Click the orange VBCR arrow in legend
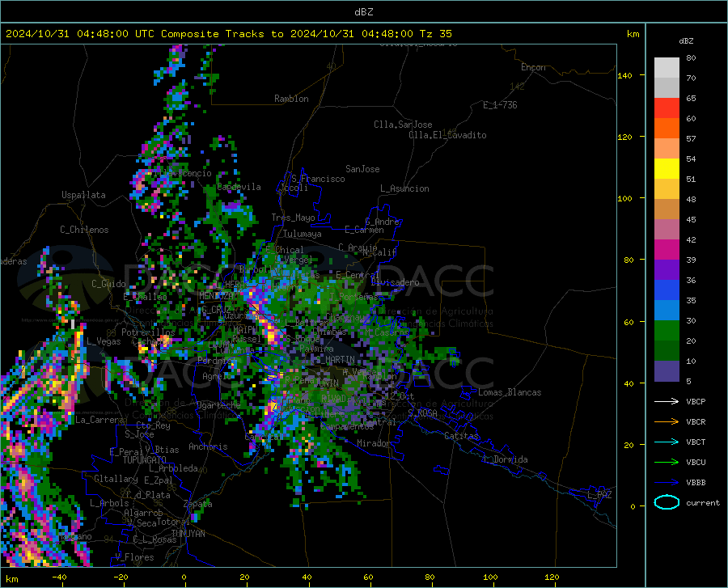The height and width of the screenshot is (588, 728). 667,422
